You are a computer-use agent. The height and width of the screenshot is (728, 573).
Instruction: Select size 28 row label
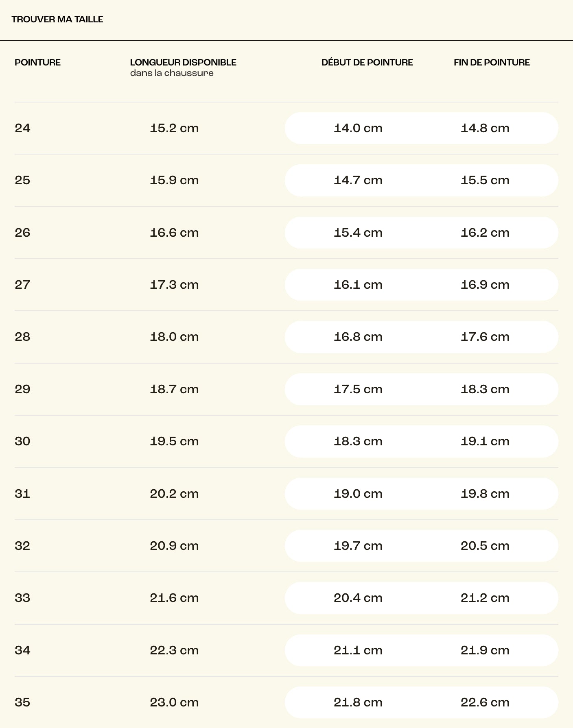pyautogui.click(x=22, y=337)
